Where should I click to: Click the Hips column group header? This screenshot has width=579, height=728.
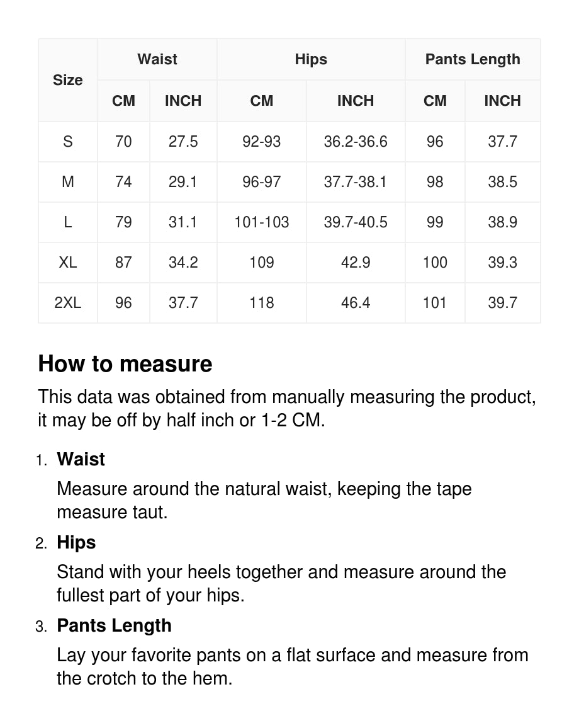(x=311, y=59)
